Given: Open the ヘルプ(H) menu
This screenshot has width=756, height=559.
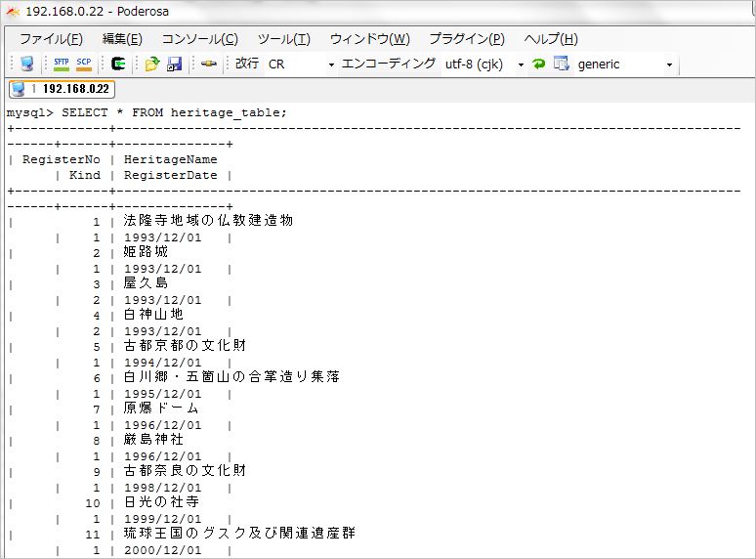Looking at the screenshot, I should (x=551, y=38).
